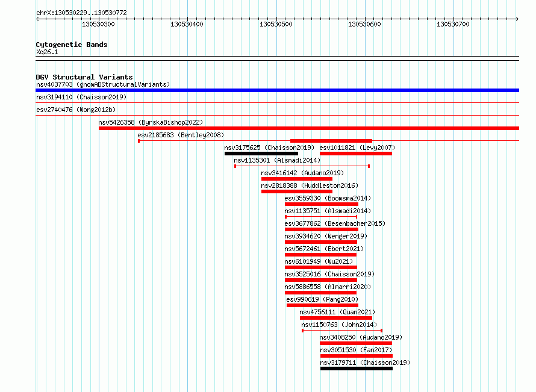Open nsv1135301 (Alsmadi2014) label
The image size is (536, 392).
[x=277, y=160]
